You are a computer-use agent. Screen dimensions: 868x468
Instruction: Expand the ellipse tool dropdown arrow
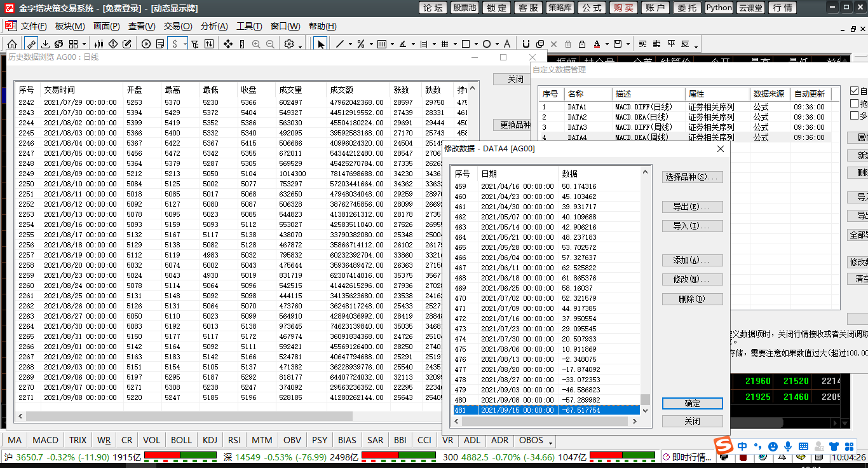497,45
